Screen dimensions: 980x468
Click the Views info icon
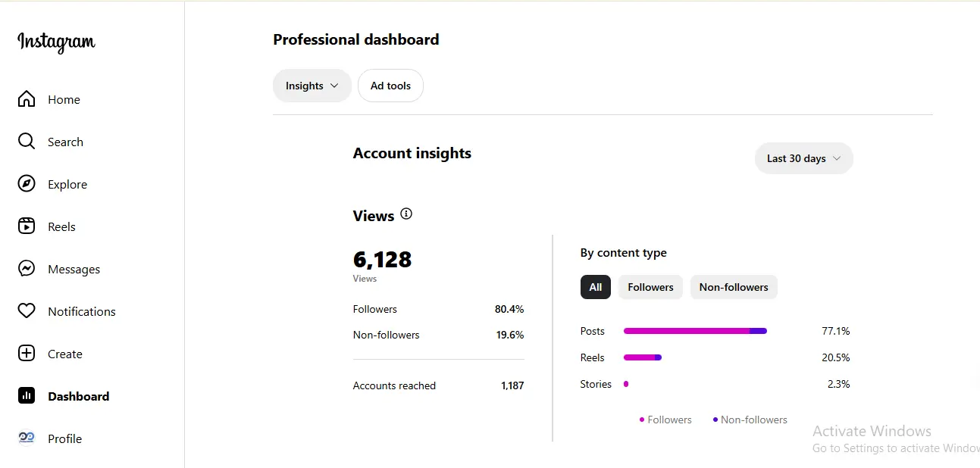click(406, 214)
